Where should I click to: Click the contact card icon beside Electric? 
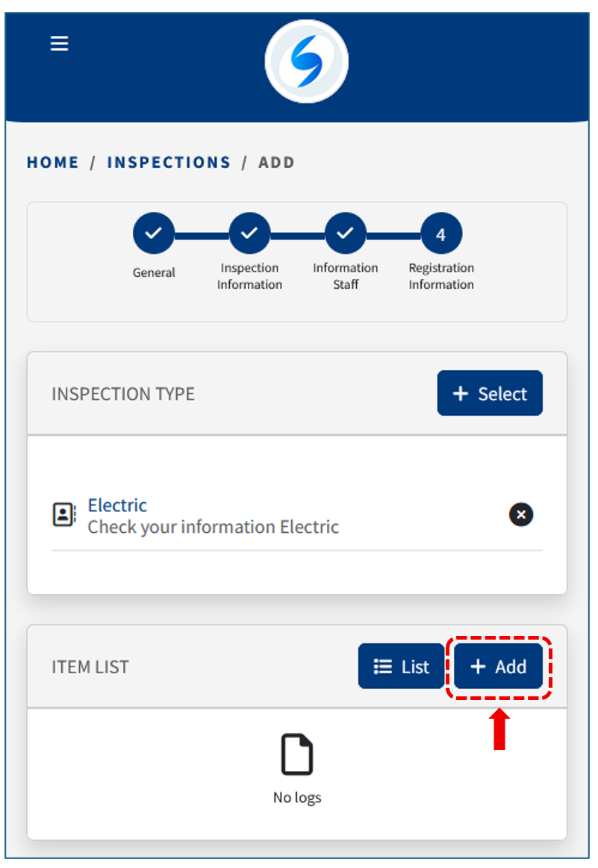pos(64,515)
